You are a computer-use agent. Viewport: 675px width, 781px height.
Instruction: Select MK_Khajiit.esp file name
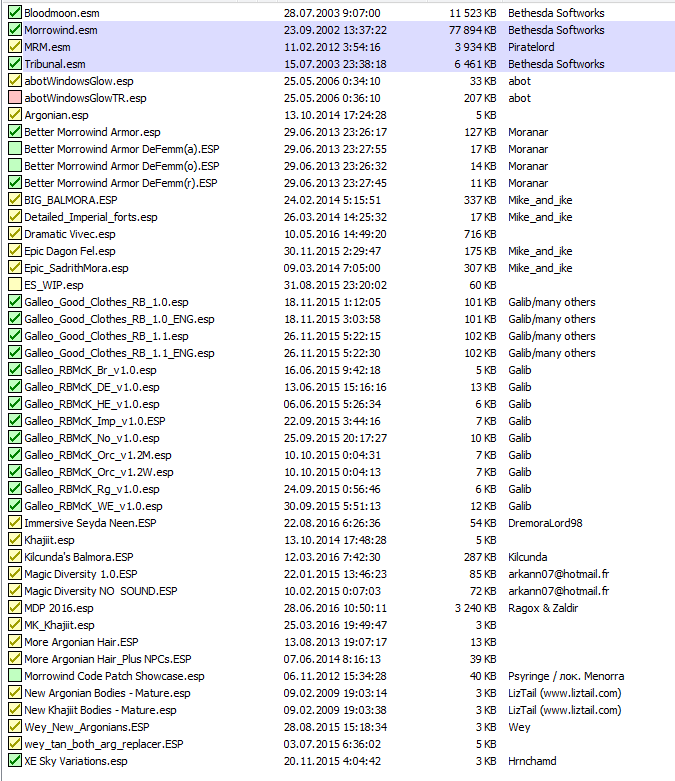tap(59, 625)
